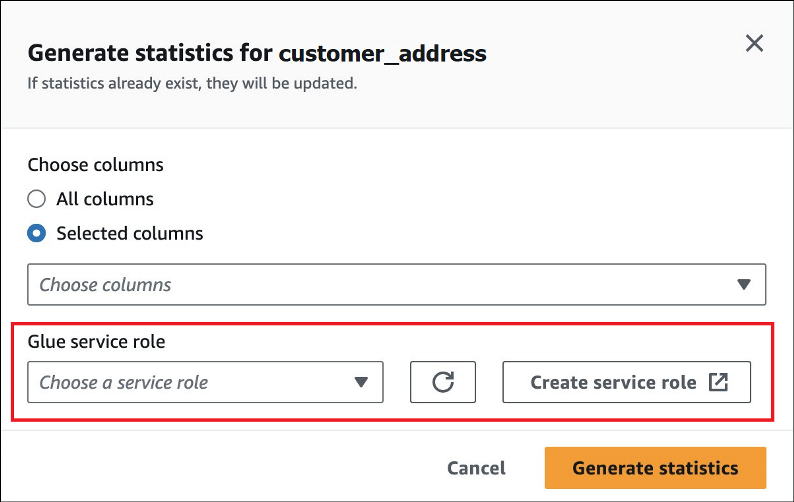Viewport: 794px width, 502px height.
Task: Cancel the statistics generation dialog
Action: coord(476,468)
